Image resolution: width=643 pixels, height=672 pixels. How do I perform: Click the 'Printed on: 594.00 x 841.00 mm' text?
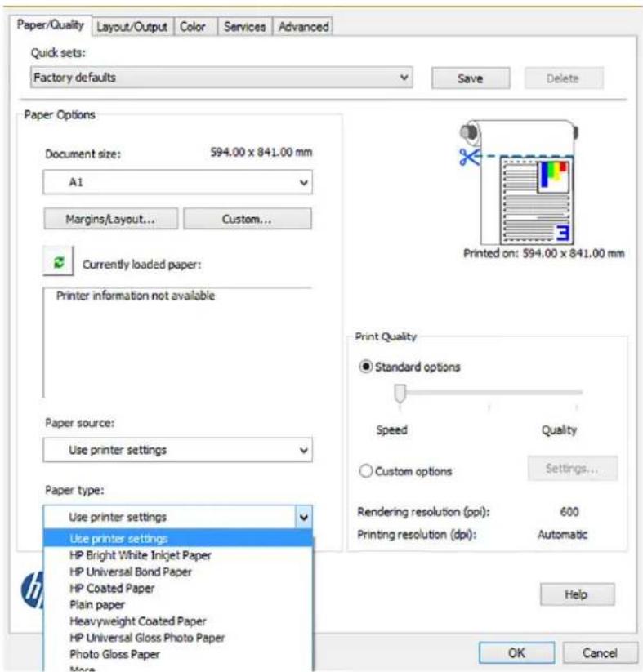coord(543,253)
